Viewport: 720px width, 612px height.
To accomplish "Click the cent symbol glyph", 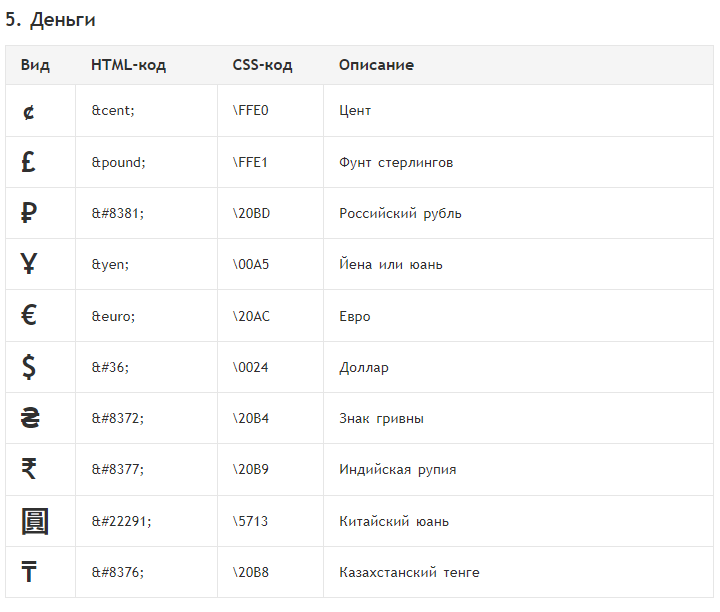I will [x=28, y=112].
